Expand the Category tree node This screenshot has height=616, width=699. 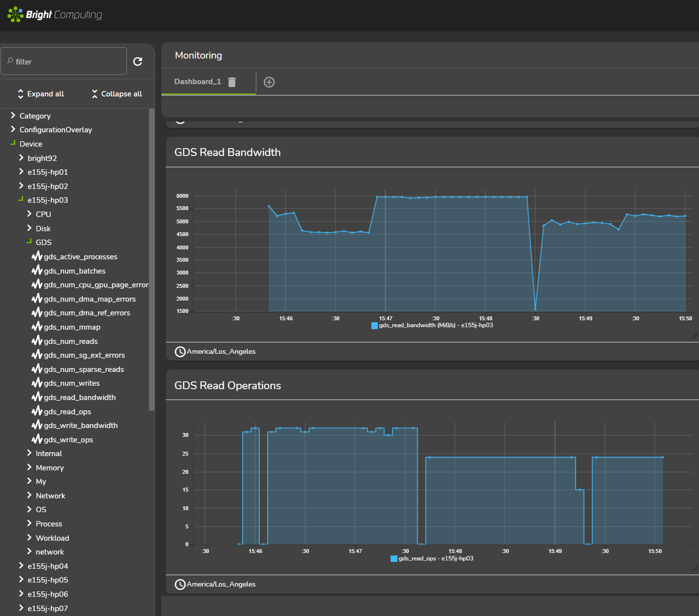coord(13,116)
